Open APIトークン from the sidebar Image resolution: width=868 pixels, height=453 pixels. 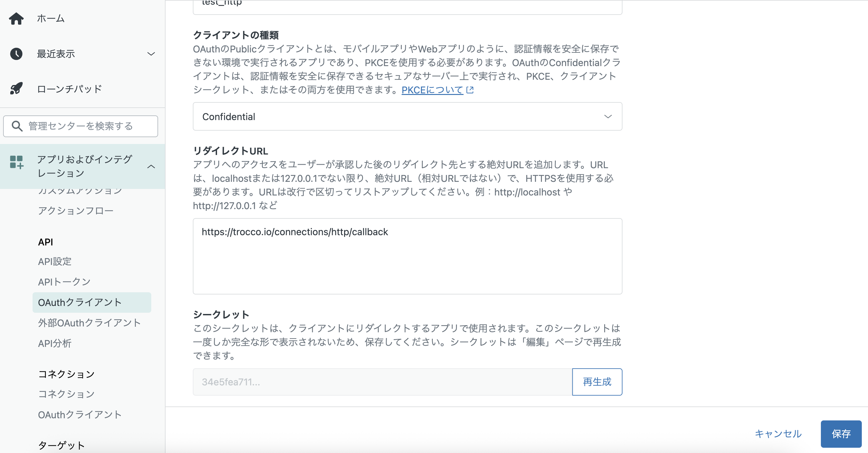click(64, 282)
